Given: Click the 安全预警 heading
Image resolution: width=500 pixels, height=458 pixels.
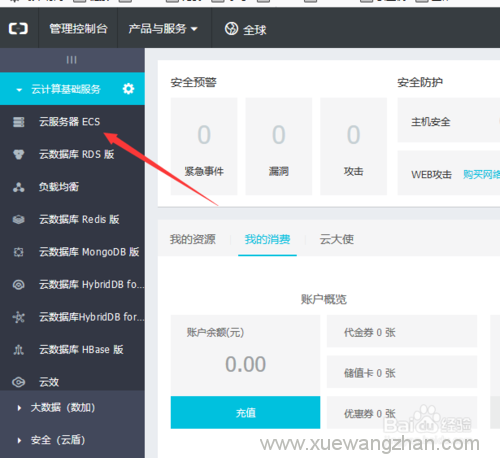Looking at the screenshot, I should point(194,82).
